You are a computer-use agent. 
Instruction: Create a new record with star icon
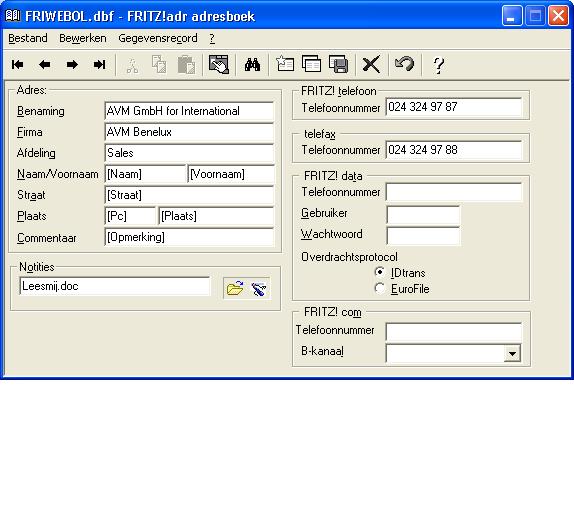coord(285,64)
